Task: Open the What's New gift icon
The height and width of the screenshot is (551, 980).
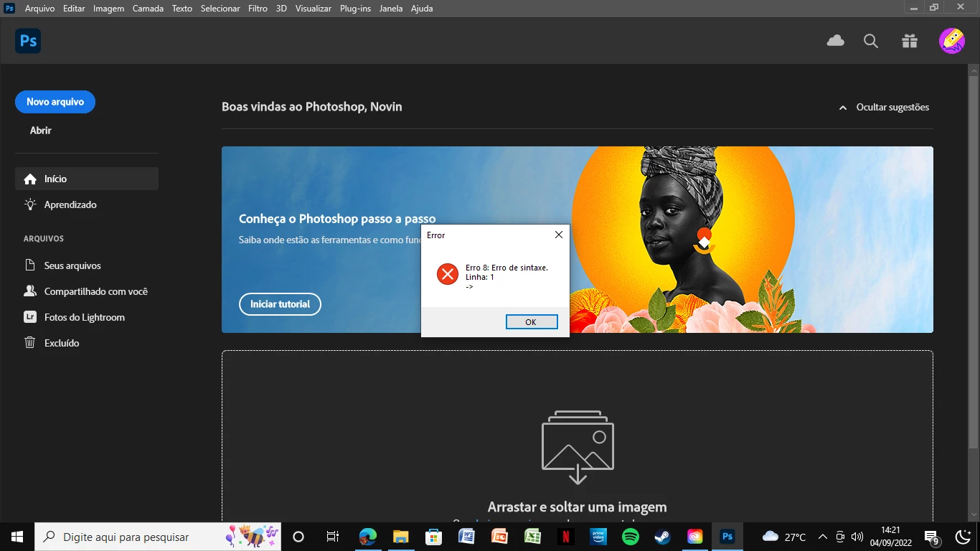Action: tap(910, 41)
